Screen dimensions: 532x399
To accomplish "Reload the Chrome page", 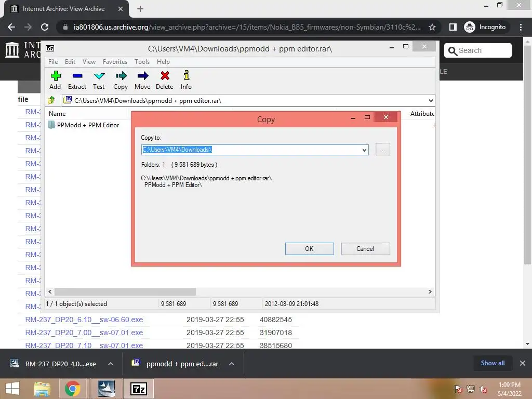I will click(45, 27).
